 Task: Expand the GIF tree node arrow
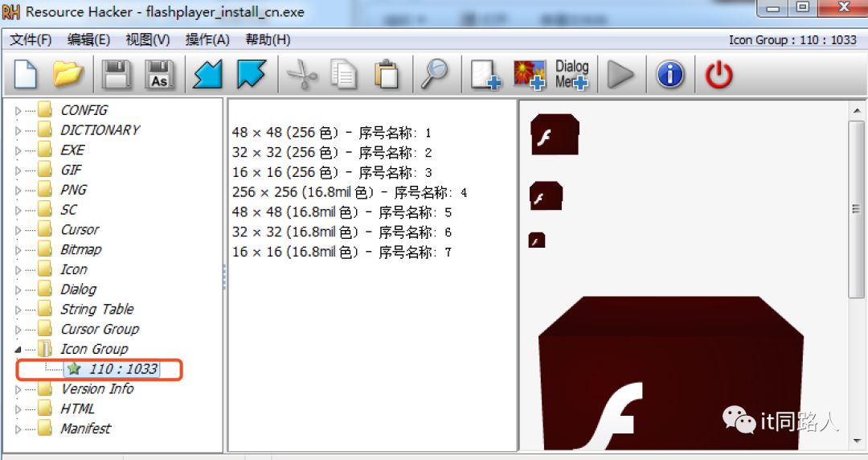(x=18, y=170)
